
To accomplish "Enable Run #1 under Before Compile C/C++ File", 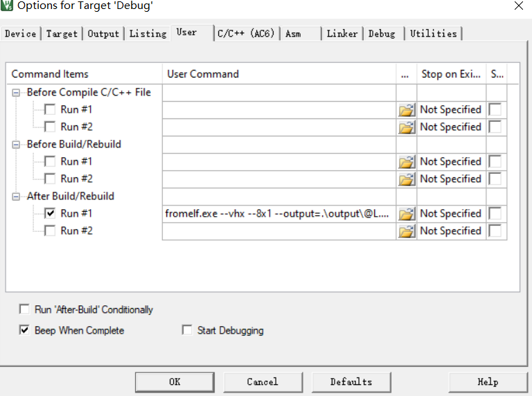I will click(x=50, y=109).
